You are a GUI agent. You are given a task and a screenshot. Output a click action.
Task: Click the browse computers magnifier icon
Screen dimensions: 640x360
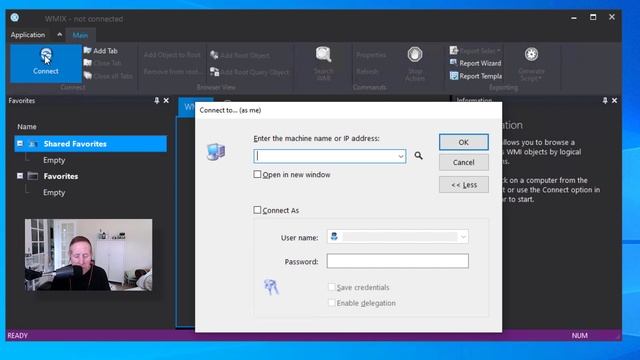click(x=418, y=156)
